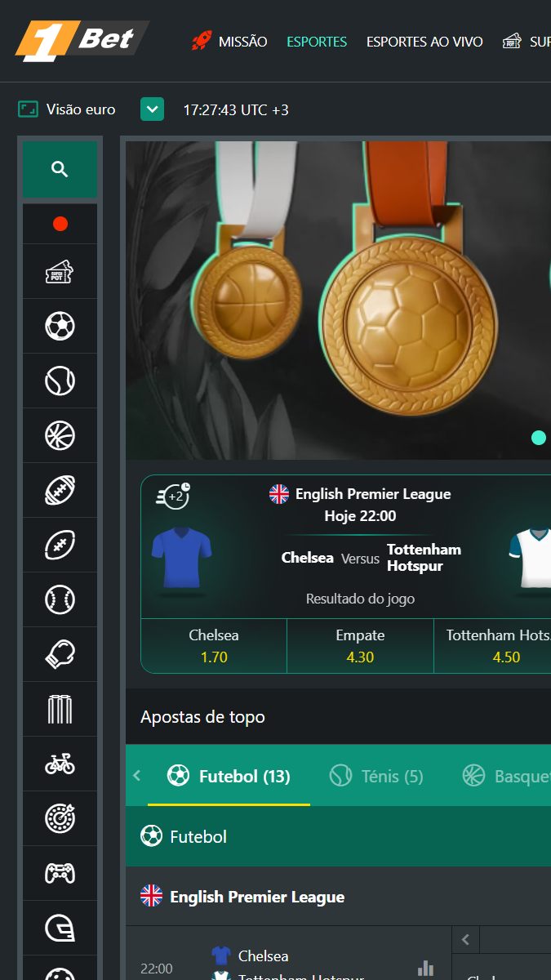Open the jackpot ticket icon in sidebar
Image resolution: width=551 pixels, height=980 pixels.
pos(60,272)
